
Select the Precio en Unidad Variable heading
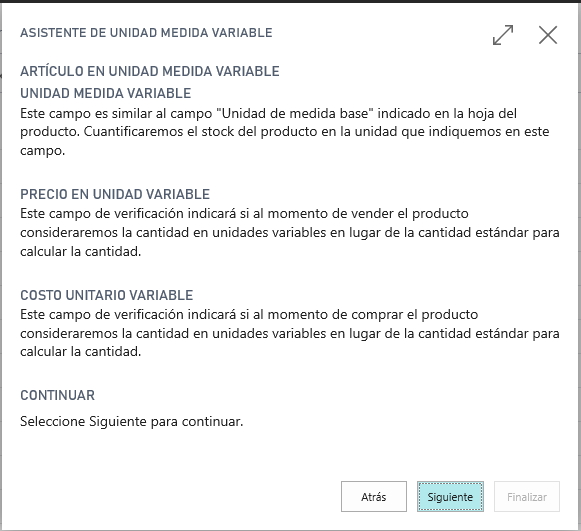tap(115, 194)
